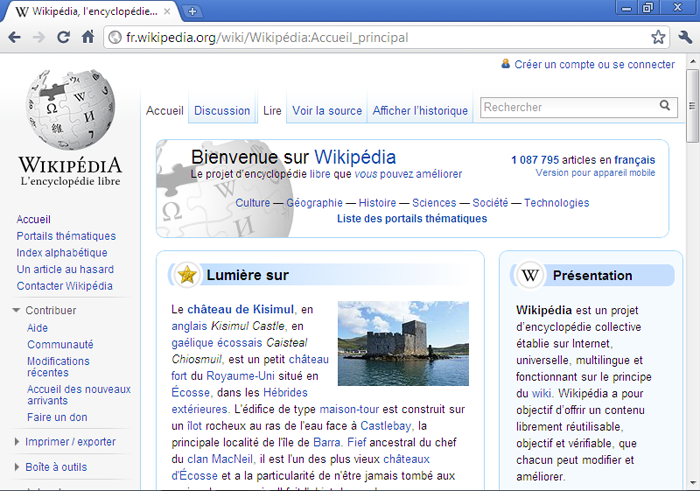Click the scrollbar up arrow
This screenshot has width=700, height=491.
coord(692,61)
